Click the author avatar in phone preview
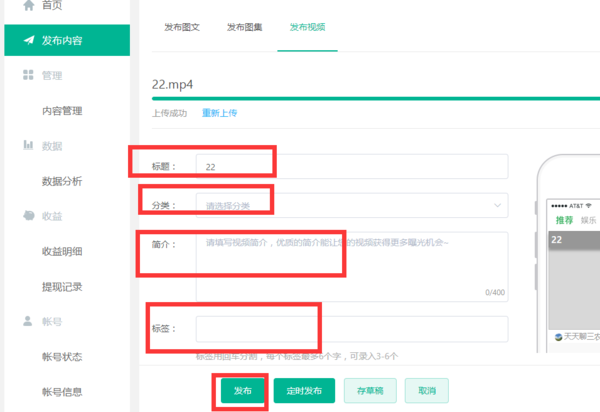 558,337
